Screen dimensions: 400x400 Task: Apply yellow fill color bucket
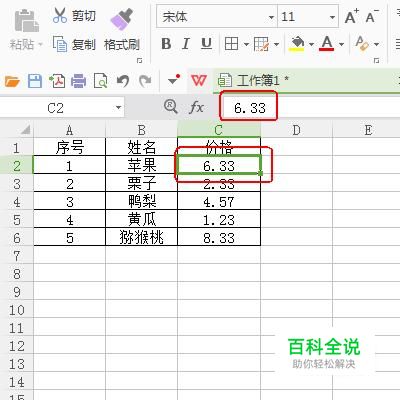[x=297, y=44]
